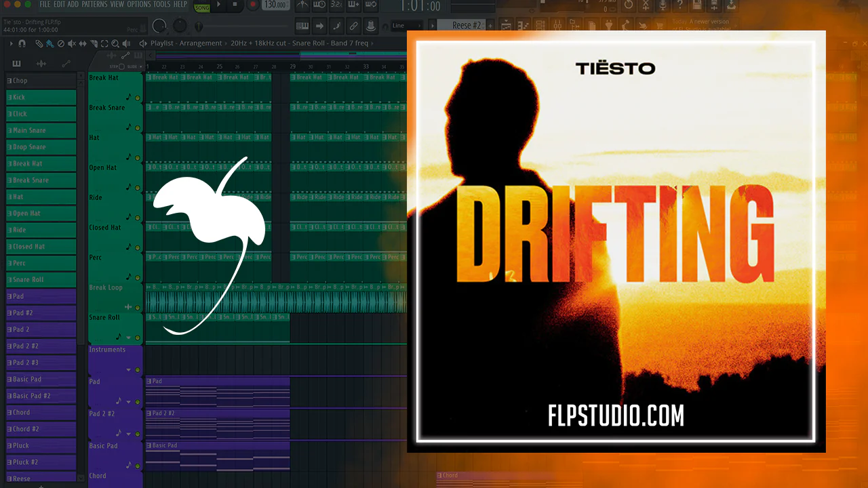
Task: Click the microphone recording icon
Action: 663,5
